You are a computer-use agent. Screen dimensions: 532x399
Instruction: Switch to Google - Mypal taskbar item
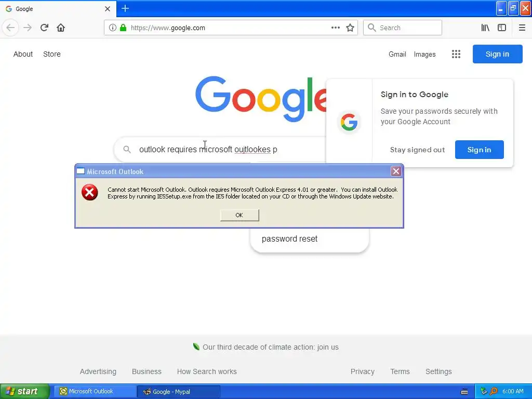point(179,391)
